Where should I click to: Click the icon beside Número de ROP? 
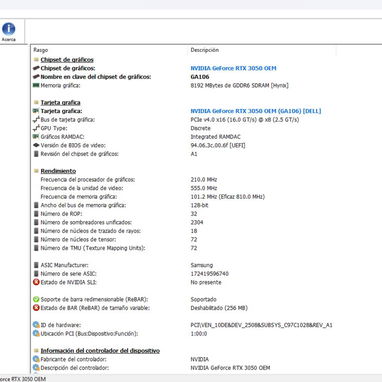(x=36, y=214)
